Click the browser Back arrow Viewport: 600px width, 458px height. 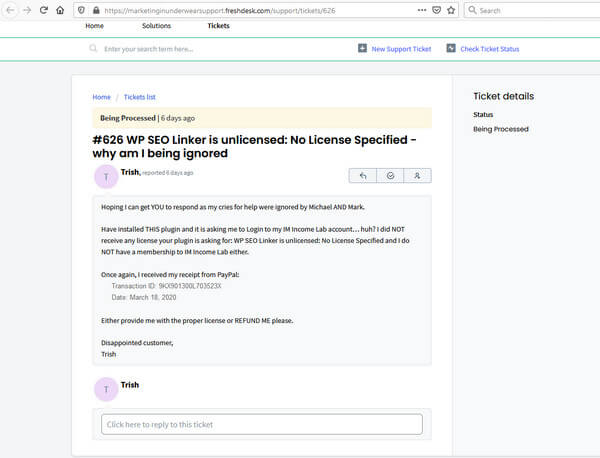pyautogui.click(x=10, y=10)
